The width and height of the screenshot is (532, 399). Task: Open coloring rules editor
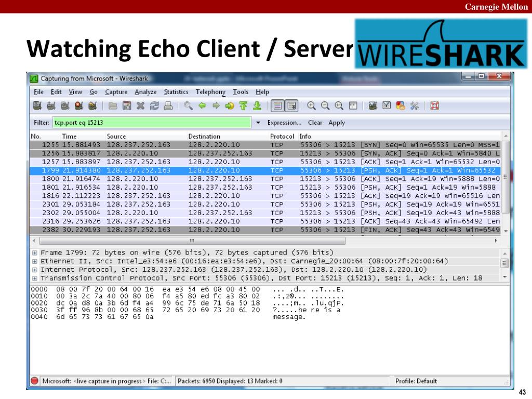click(401, 106)
